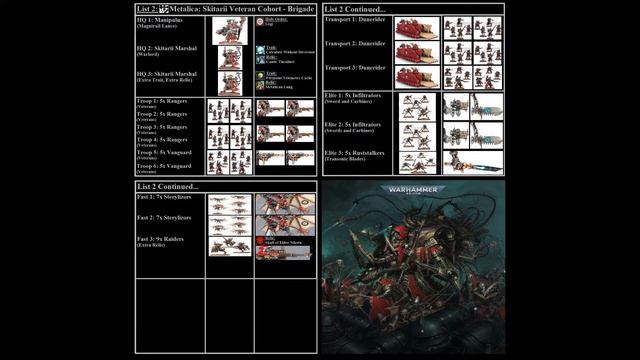Click the '(Transonic Blades)' note
The image size is (640, 360).
344,159
